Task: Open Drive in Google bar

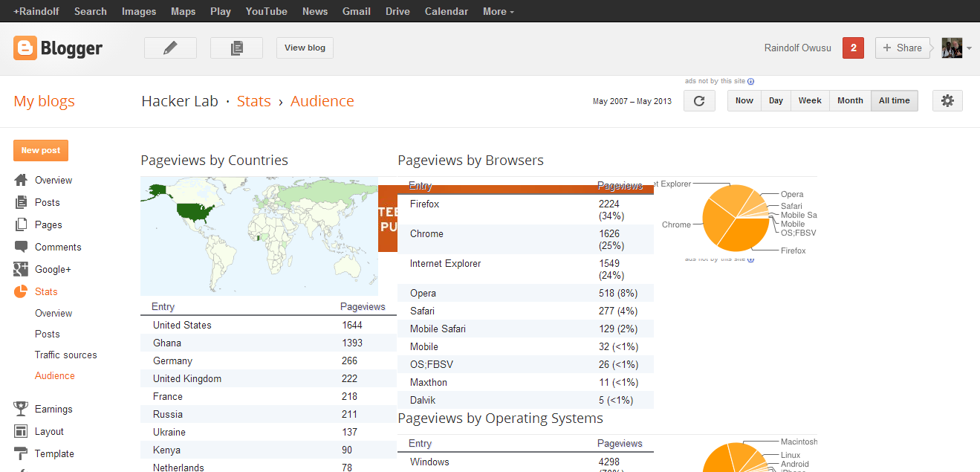Action: click(397, 11)
